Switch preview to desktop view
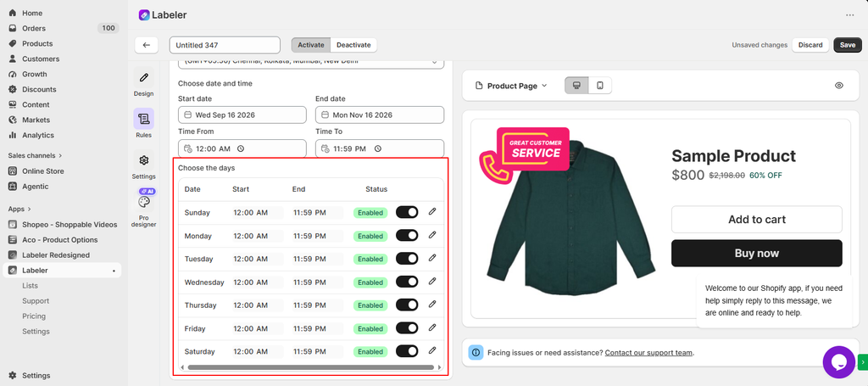This screenshot has height=386, width=868. [x=576, y=86]
